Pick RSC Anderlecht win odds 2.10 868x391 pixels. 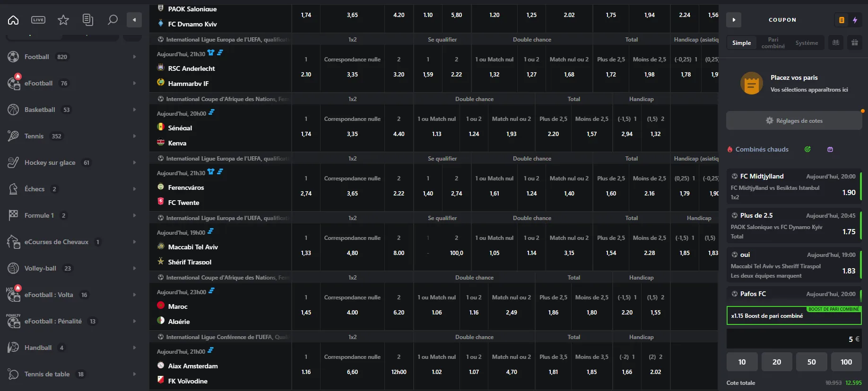306,75
